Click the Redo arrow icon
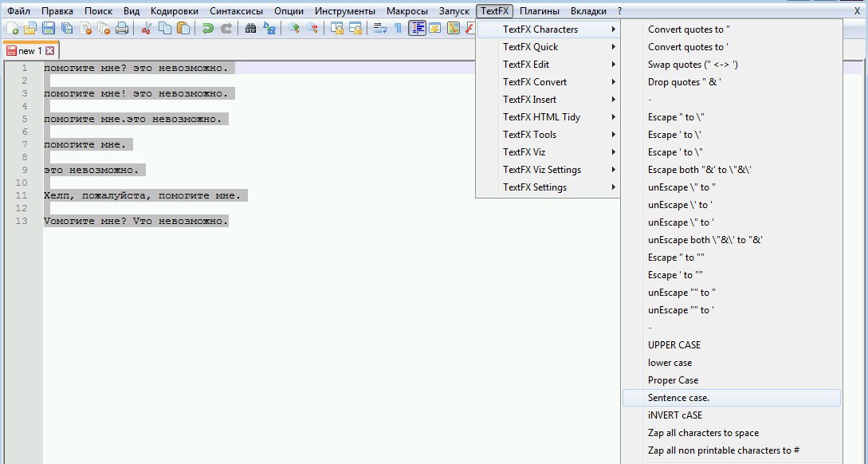The height and width of the screenshot is (464, 868). pos(226,28)
